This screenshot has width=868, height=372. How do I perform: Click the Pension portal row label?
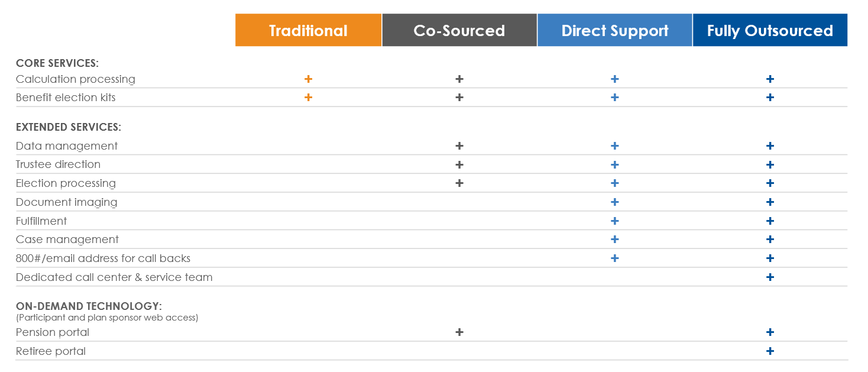[x=53, y=332]
